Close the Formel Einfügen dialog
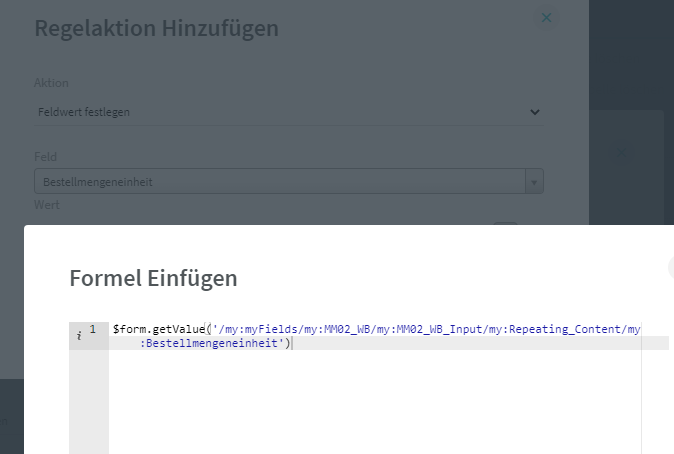 671,266
